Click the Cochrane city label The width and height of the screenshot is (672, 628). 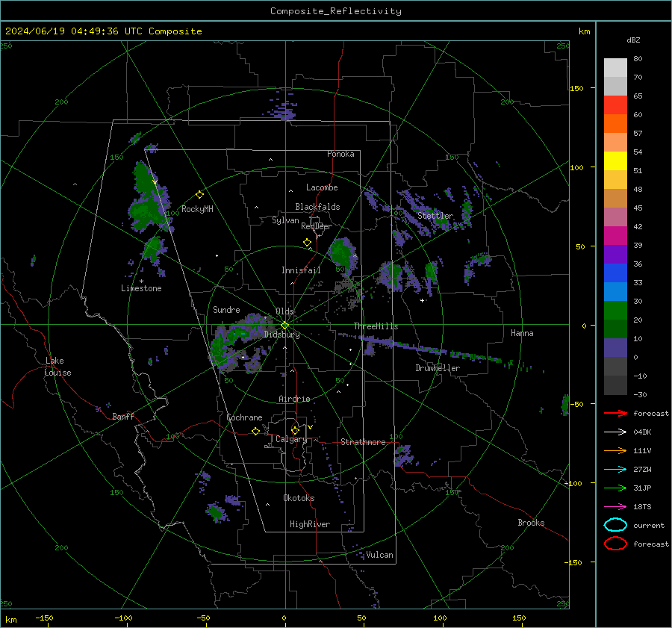244,417
